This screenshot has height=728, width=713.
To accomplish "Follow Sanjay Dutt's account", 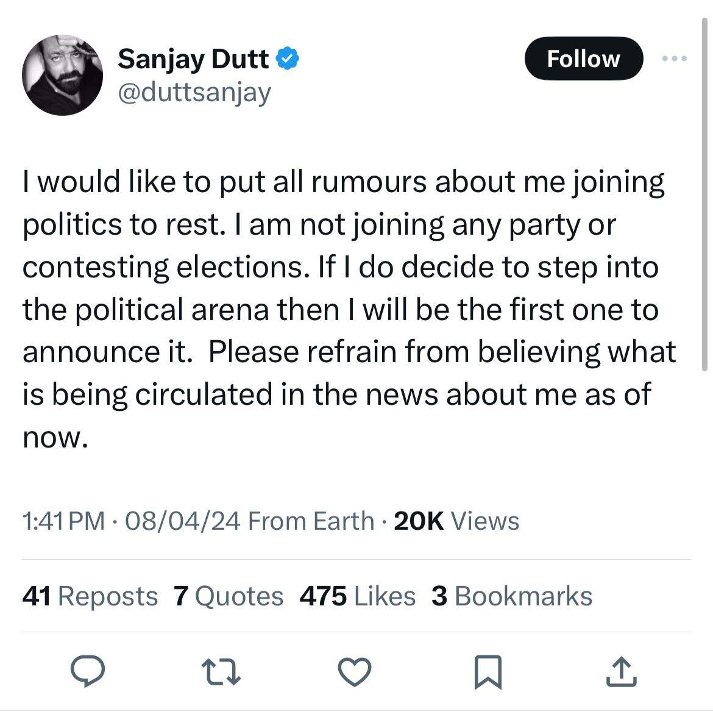I will (x=583, y=59).
